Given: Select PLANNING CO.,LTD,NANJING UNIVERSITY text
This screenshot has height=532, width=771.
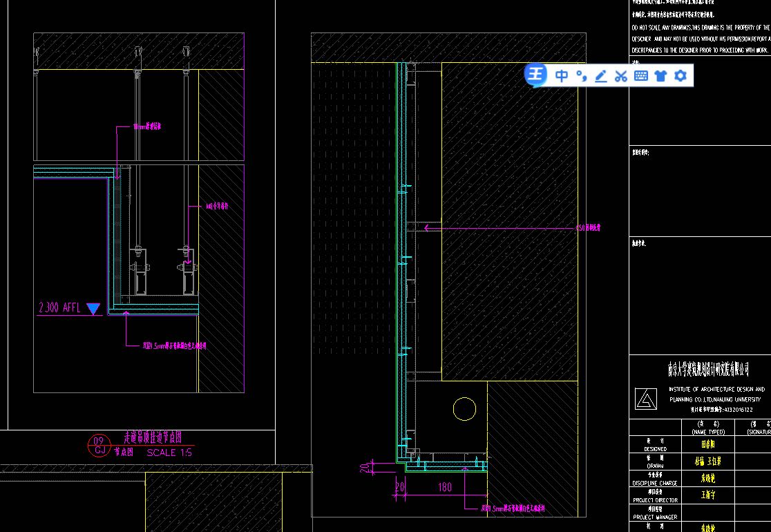Looking at the screenshot, I should click(715, 399).
